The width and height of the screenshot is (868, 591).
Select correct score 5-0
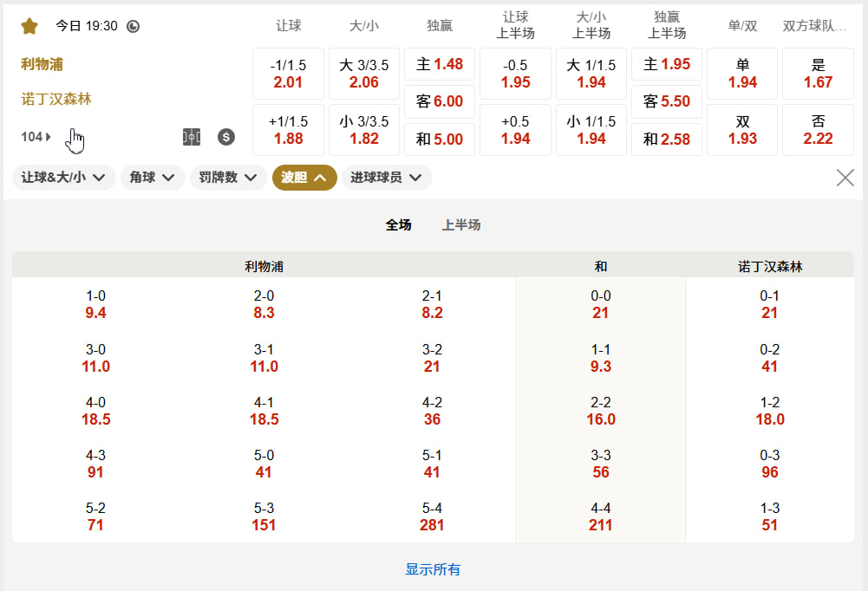(264, 464)
